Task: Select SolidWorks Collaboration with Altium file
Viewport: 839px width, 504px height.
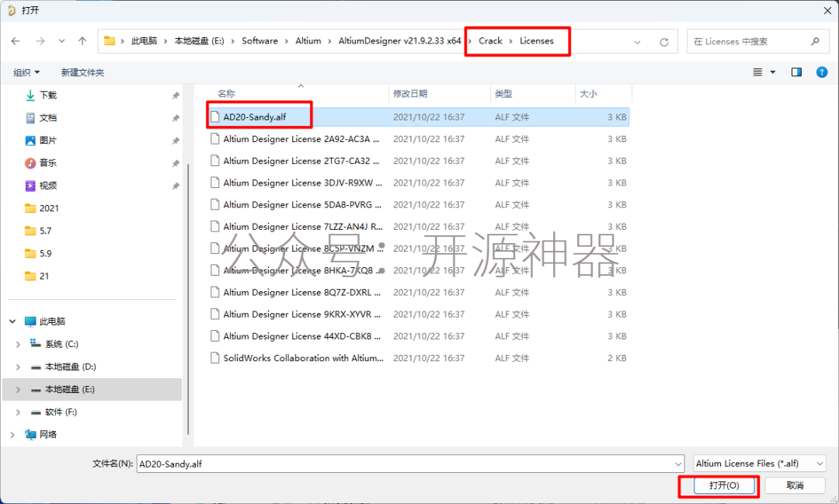Action: click(x=418, y=359)
